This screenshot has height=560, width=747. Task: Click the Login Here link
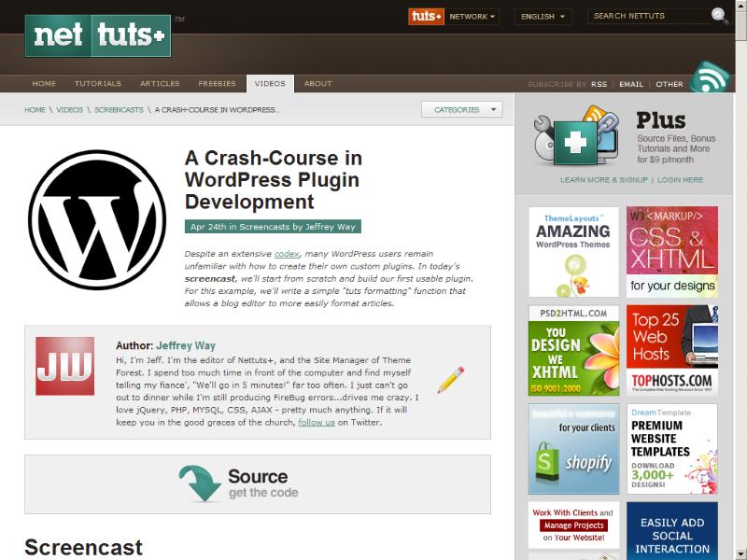tap(681, 180)
